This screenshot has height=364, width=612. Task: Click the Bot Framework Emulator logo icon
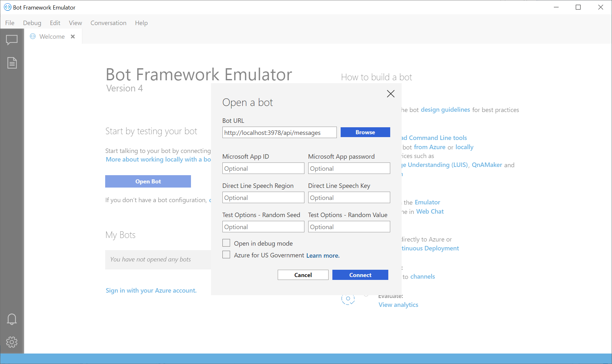(6, 7)
